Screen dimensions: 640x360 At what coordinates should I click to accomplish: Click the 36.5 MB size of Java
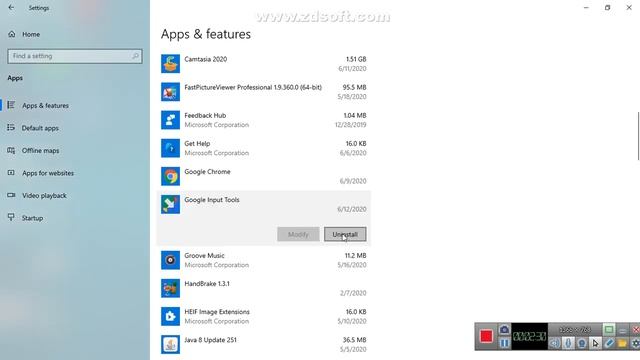[x=354, y=340]
